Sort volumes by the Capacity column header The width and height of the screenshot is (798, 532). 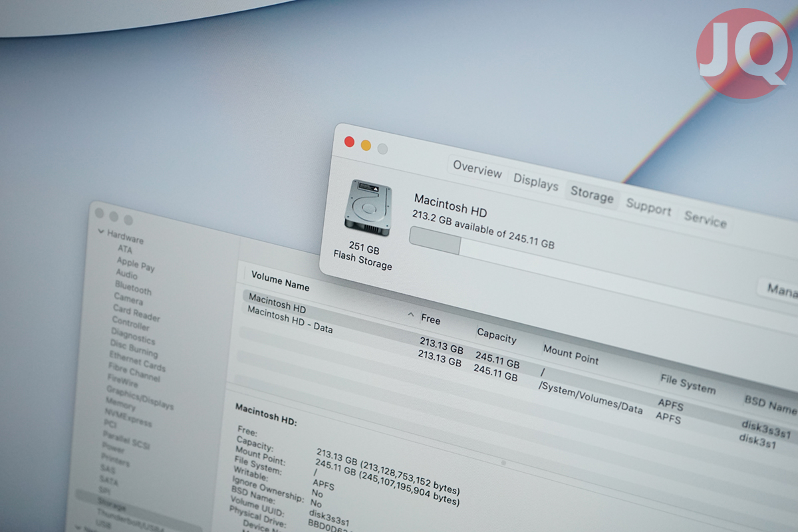tap(496, 335)
